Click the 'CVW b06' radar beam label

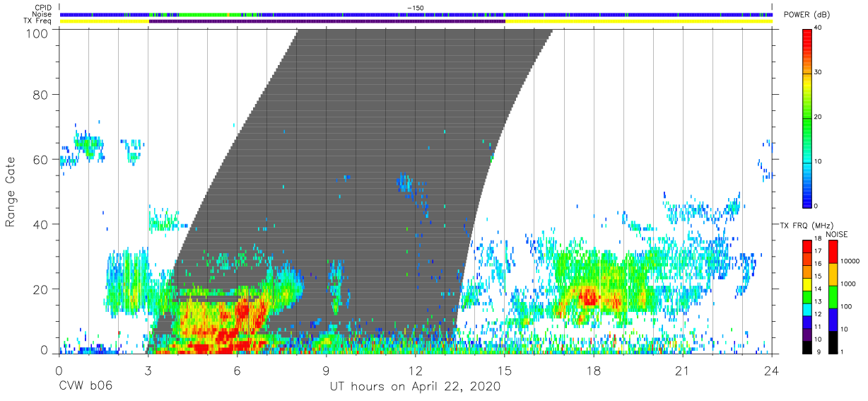(86, 387)
